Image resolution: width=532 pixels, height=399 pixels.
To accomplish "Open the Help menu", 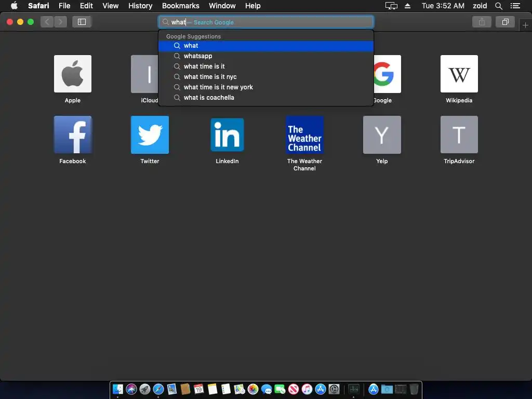I will (253, 6).
